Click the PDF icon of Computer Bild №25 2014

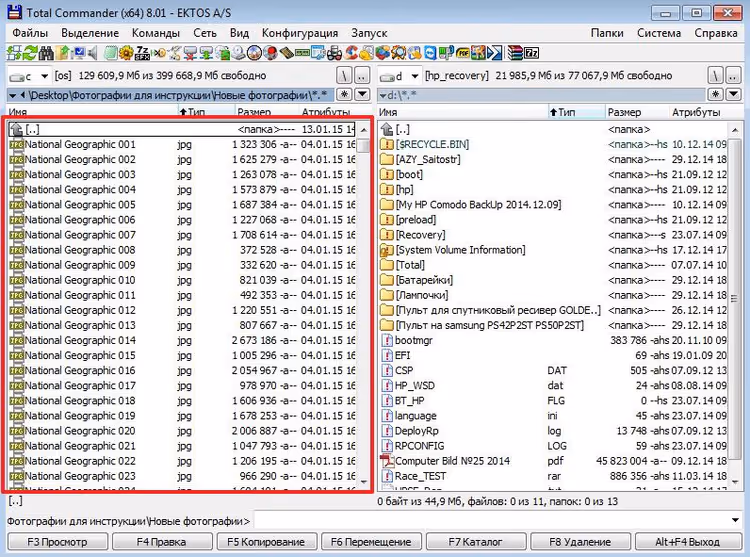click(387, 461)
